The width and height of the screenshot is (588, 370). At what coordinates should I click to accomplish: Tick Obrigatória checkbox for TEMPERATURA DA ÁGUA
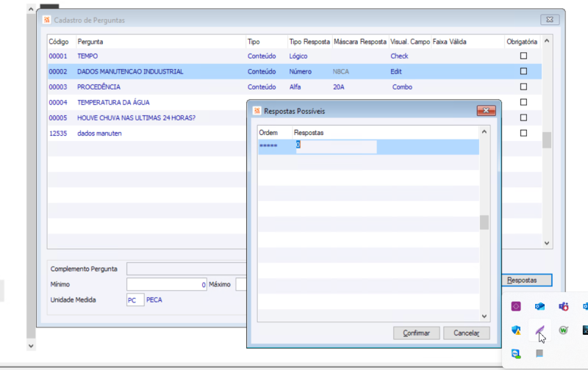pos(523,102)
